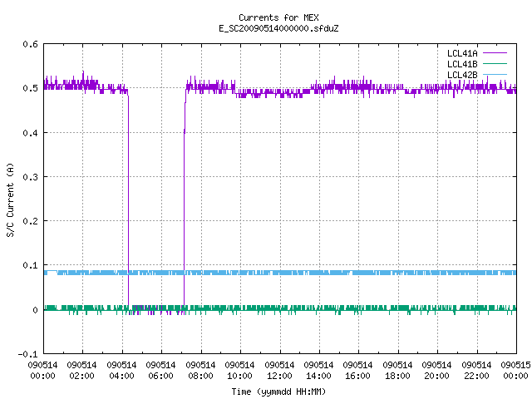This screenshot has height=399, width=532.
Task: Click the blue LCL42B legend line sample
Action: (x=495, y=74)
